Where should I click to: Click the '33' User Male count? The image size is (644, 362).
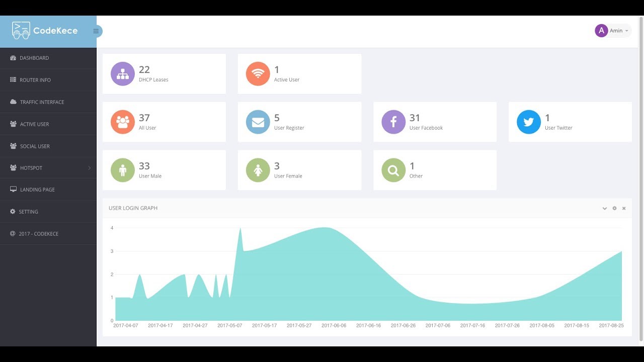click(x=144, y=166)
